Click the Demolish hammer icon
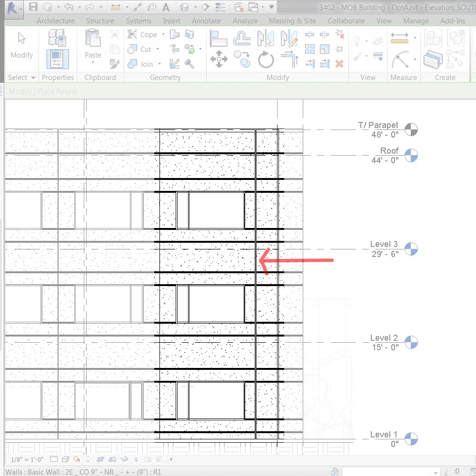The image size is (476, 476). (x=189, y=63)
